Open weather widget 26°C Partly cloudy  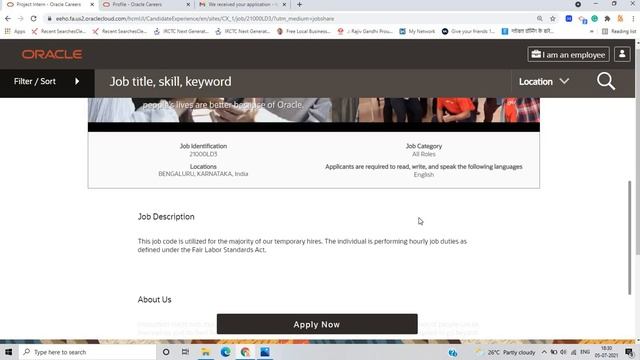tap(505, 352)
